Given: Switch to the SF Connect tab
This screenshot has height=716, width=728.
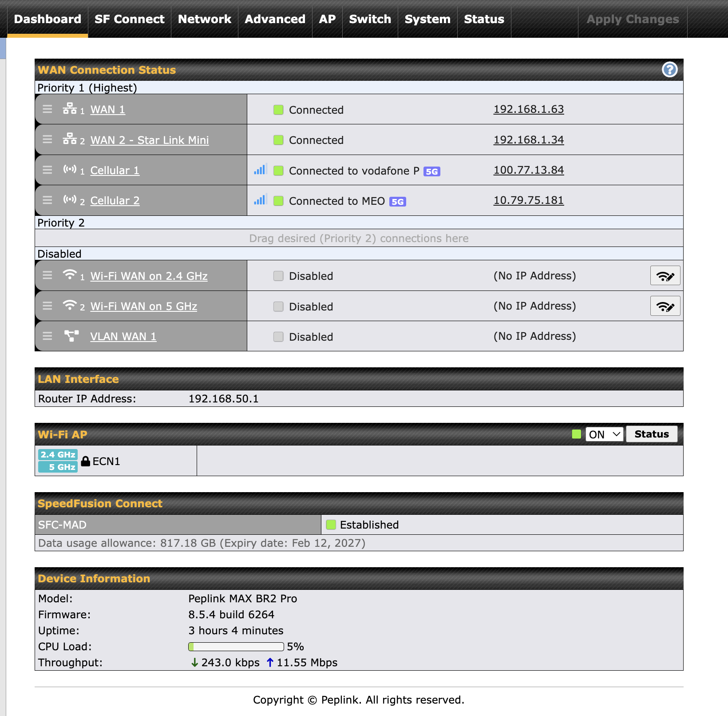Looking at the screenshot, I should click(x=129, y=19).
